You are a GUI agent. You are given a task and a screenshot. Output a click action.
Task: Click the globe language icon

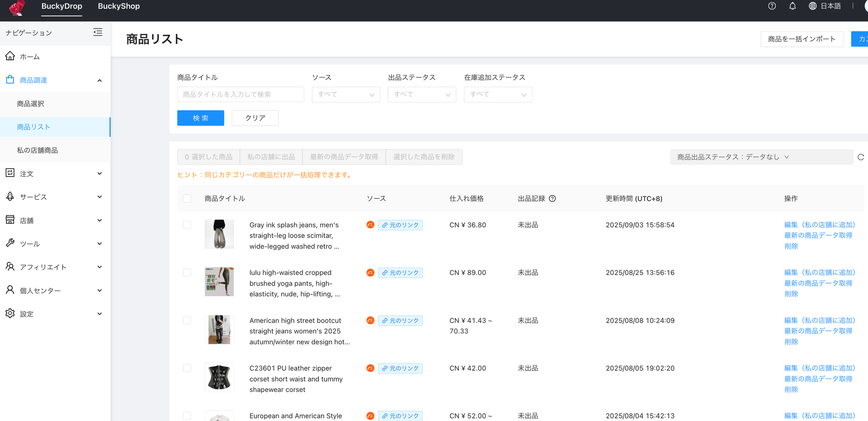[x=812, y=6]
